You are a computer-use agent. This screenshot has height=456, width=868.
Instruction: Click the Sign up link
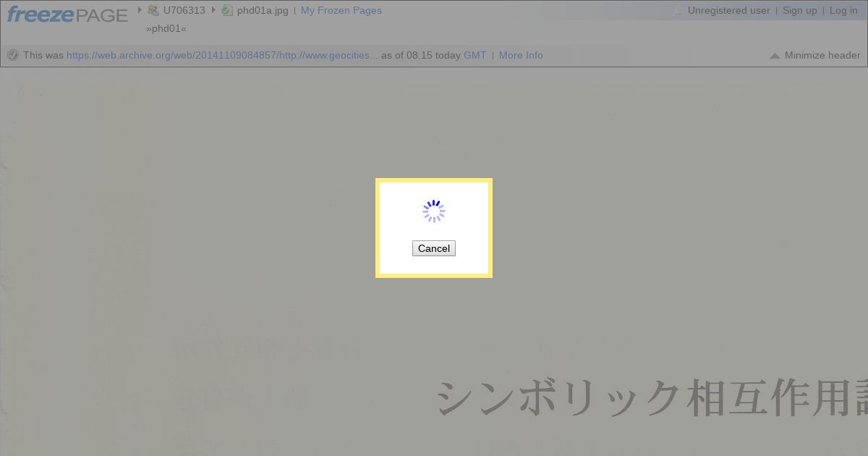point(799,10)
